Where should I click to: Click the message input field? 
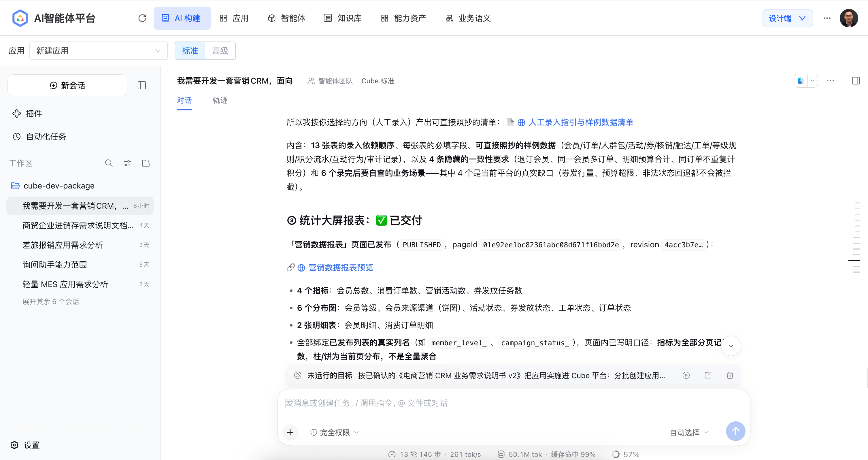click(x=513, y=403)
